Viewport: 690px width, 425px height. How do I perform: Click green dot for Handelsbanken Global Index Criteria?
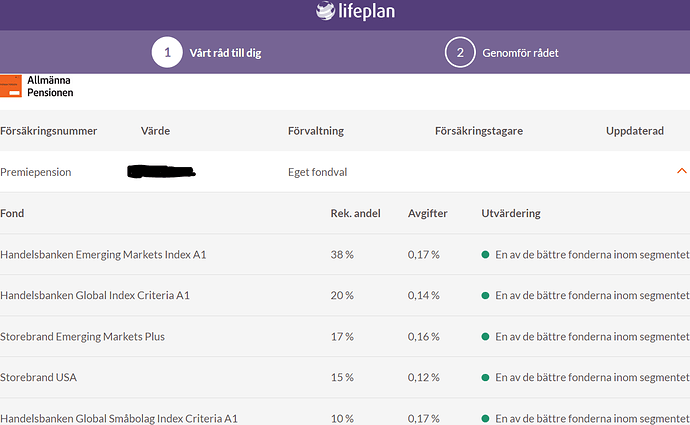click(485, 296)
